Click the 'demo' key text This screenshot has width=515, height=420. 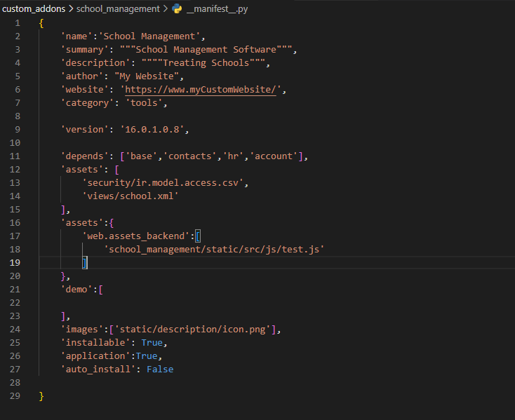coord(76,289)
